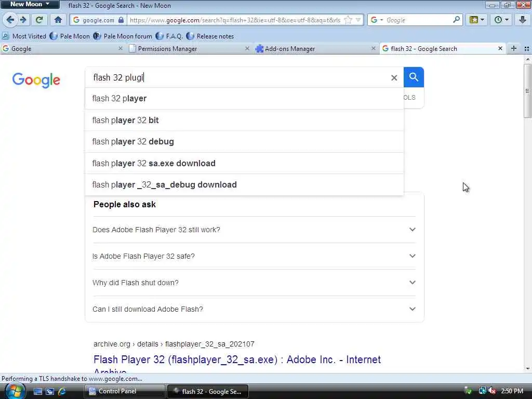Launch Internet Explorer from quick launch
The height and width of the screenshot is (399, 532).
point(62,392)
